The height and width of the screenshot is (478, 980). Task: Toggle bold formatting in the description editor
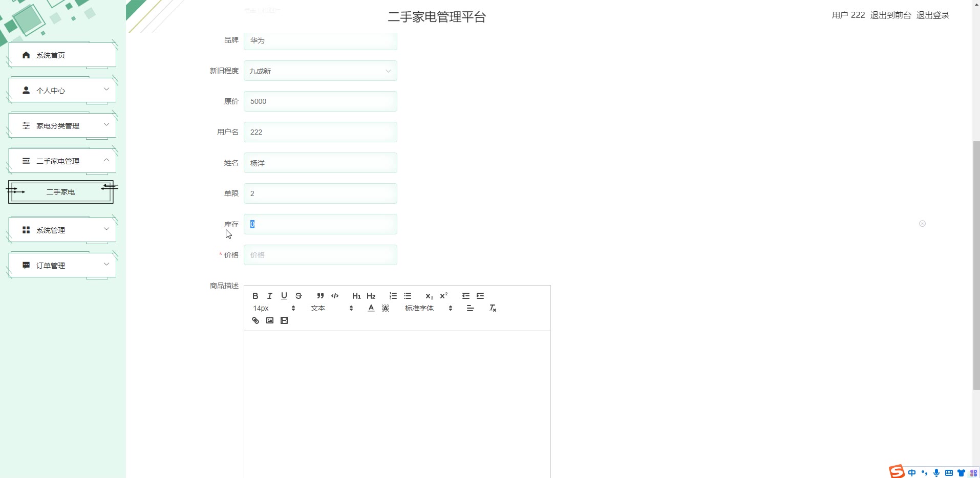click(x=255, y=296)
